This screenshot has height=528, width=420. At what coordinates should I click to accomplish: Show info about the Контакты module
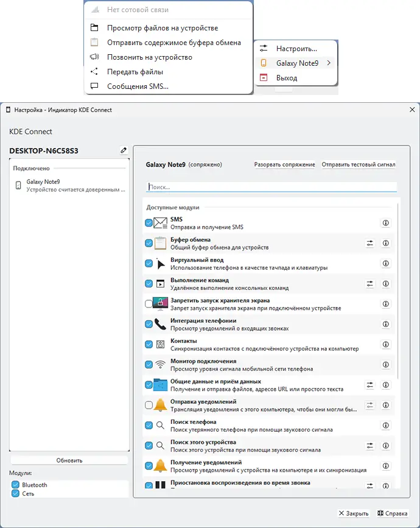[x=385, y=345]
